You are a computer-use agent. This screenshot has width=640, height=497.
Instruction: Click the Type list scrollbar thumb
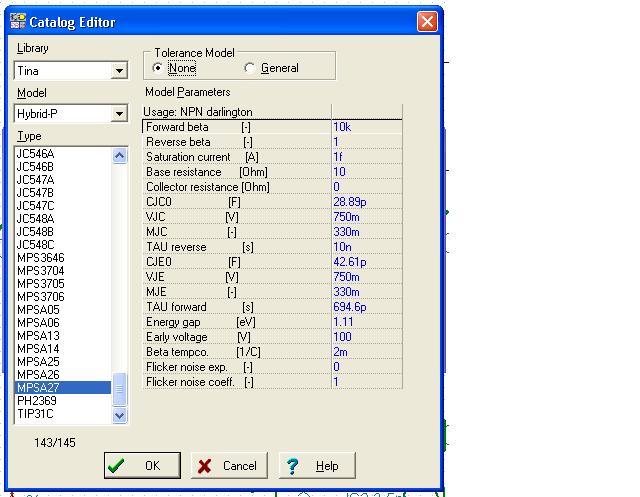tap(119, 389)
